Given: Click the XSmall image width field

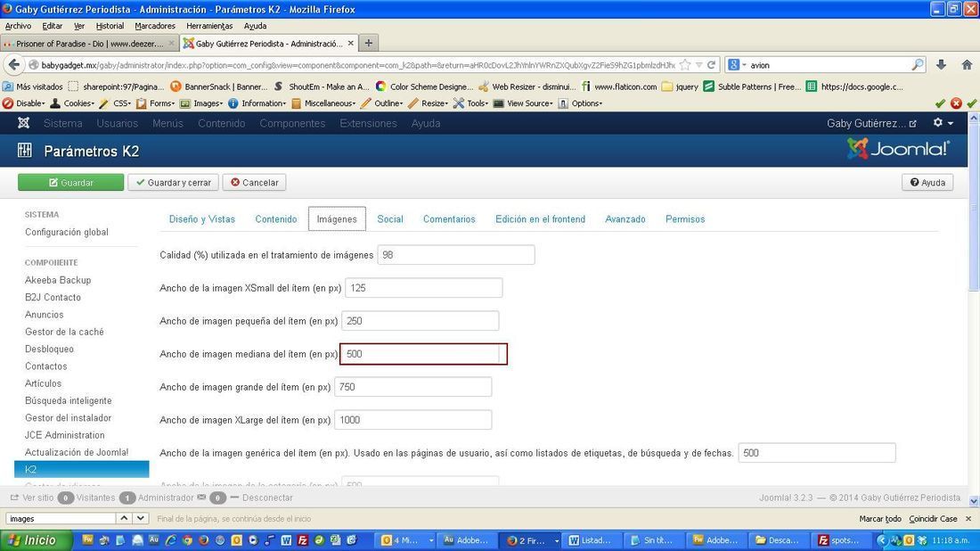Looking at the screenshot, I should (x=424, y=288).
